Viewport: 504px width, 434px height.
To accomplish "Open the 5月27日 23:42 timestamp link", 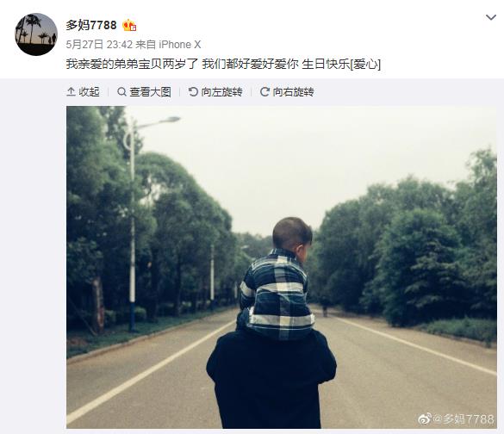I will (x=99, y=44).
